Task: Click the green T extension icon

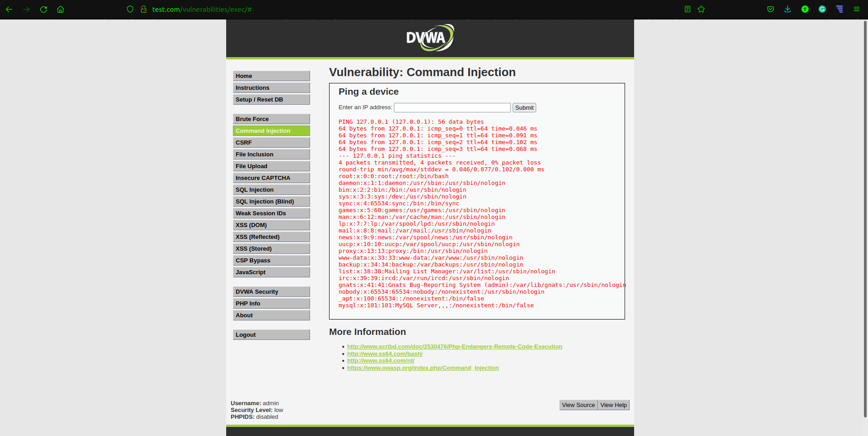Action: pyautogui.click(x=805, y=9)
